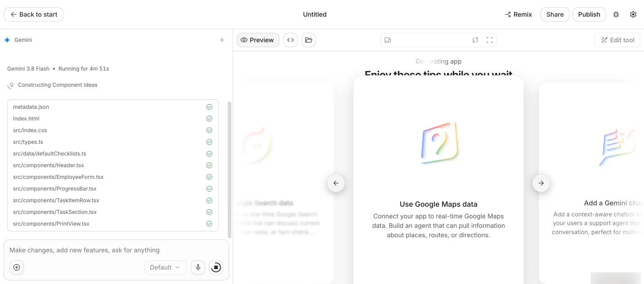The image size is (644, 284).
Task: Click the "Gemini 3.8 Flash" model label
Action: tap(28, 69)
